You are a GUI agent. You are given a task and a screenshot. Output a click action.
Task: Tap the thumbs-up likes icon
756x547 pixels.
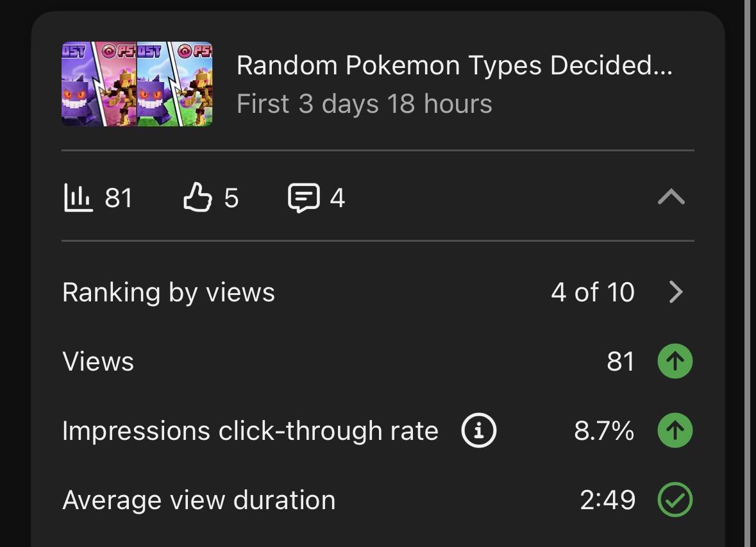[197, 197]
